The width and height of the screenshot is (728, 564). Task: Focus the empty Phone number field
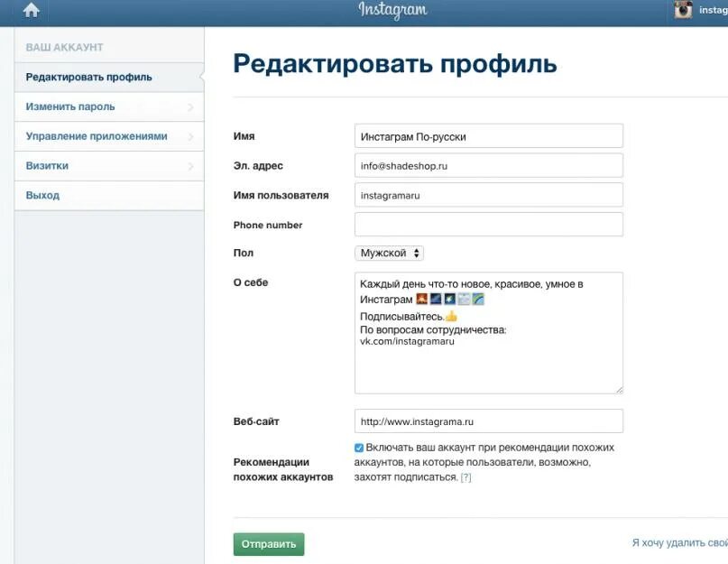pos(488,225)
